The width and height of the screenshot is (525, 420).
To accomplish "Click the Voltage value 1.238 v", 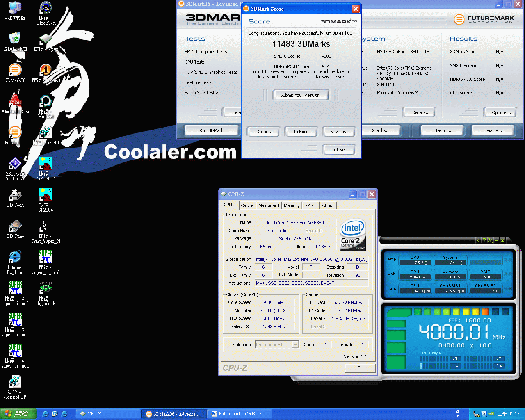I will point(322,247).
